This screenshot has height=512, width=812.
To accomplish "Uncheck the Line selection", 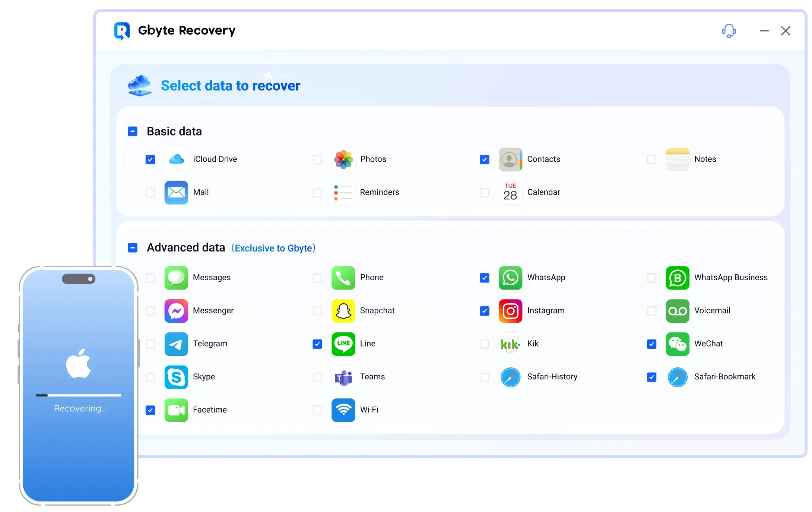I will [x=317, y=344].
